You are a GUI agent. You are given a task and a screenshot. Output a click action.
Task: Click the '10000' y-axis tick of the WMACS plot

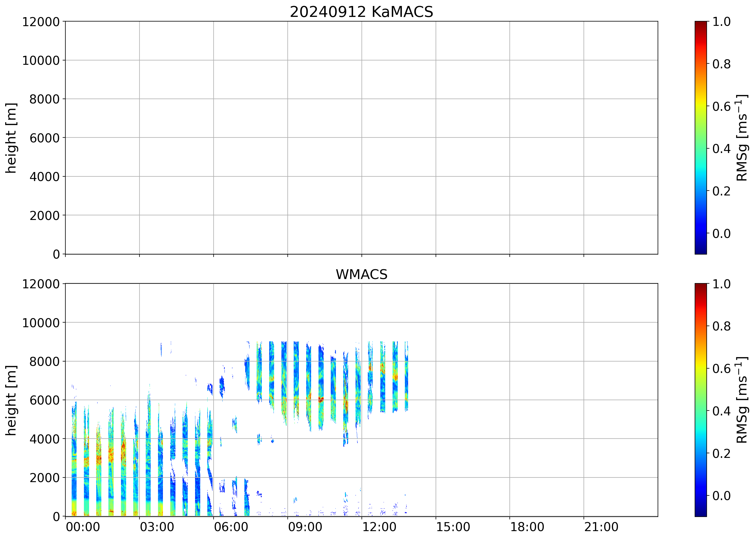(x=41, y=323)
